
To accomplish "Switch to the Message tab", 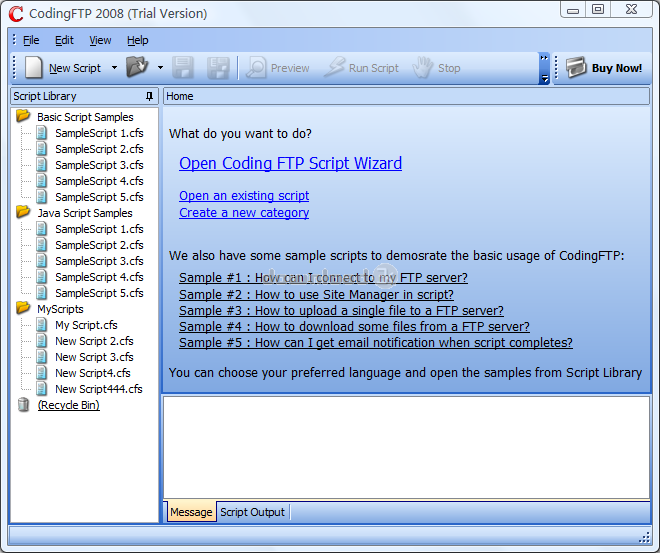I will click(191, 512).
